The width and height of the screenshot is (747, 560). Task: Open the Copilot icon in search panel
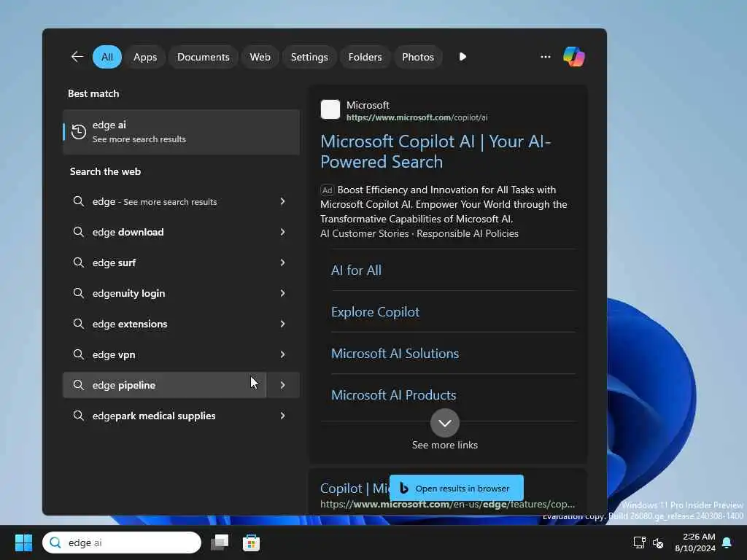[x=573, y=57]
